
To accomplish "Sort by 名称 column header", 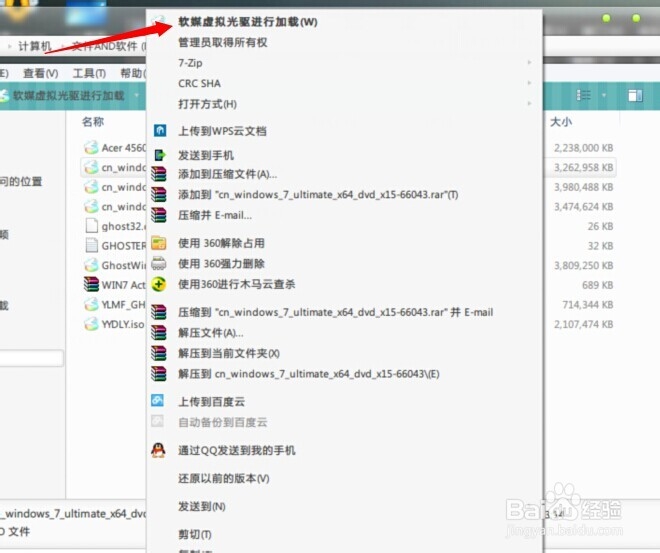I will [x=93, y=122].
